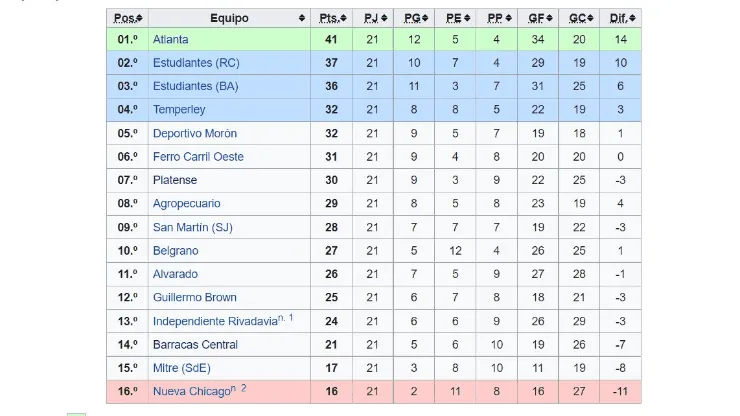This screenshot has height=416, width=740.
Task: Open note n. 2 beside Nueva Chicago
Action: click(x=240, y=388)
